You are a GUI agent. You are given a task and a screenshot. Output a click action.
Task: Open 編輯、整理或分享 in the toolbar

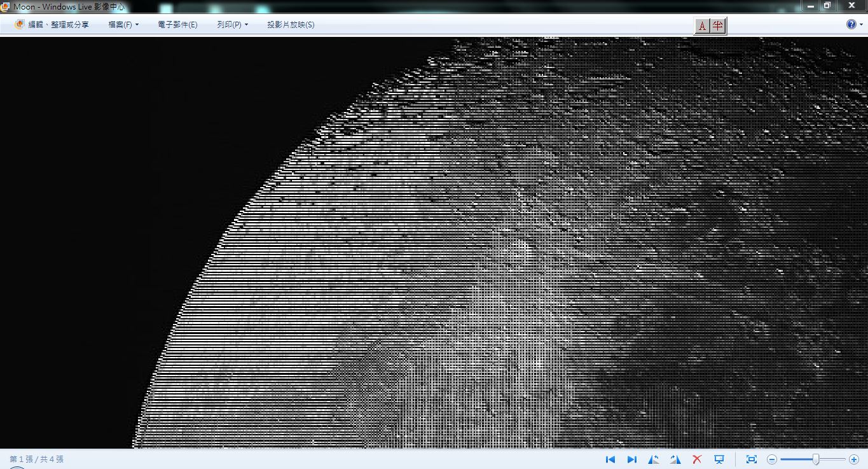pos(52,25)
